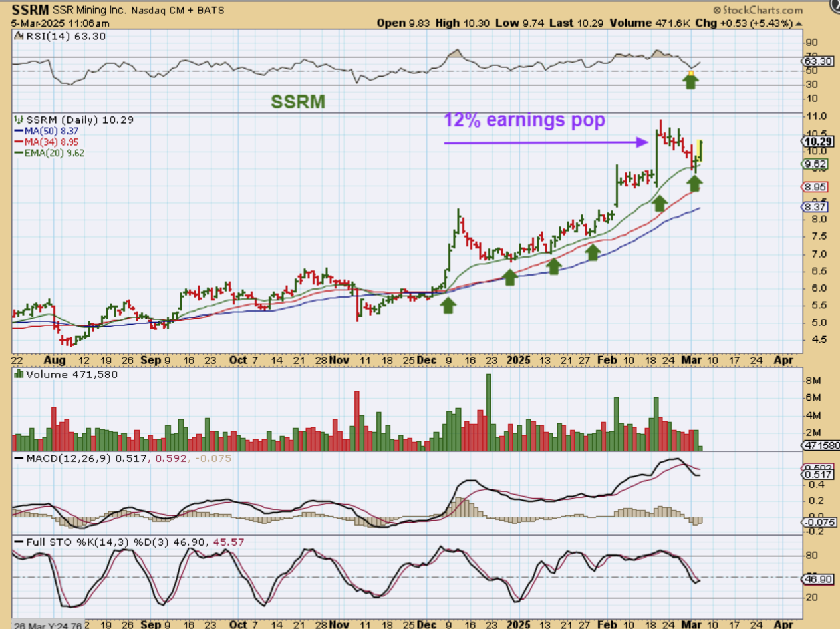Select the Open 9.83 value
The image size is (840, 629).
point(403,23)
